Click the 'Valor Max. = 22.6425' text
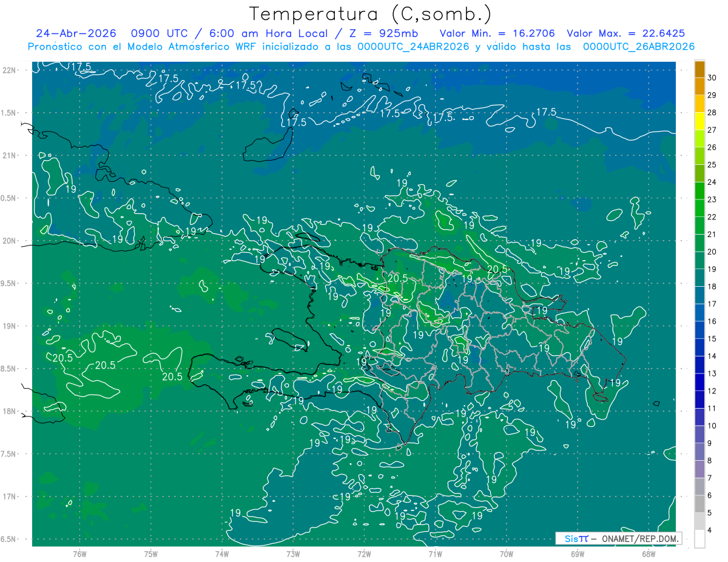 pyautogui.click(x=626, y=33)
